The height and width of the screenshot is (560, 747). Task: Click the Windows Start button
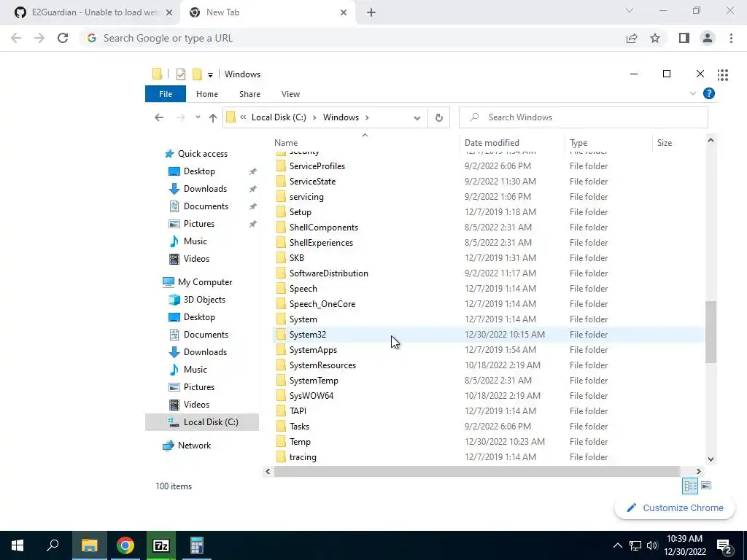(x=18, y=545)
